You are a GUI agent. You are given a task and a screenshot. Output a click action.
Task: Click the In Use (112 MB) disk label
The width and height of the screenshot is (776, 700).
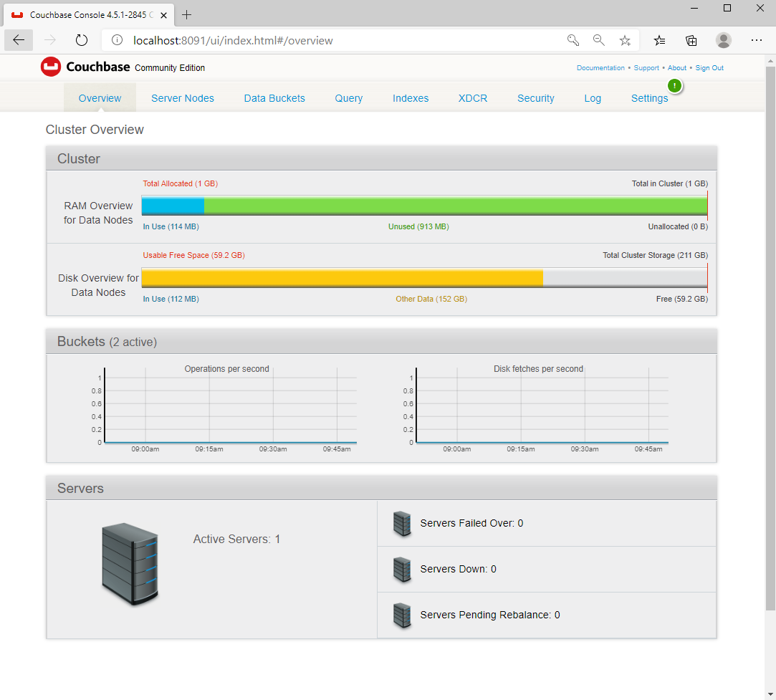tap(171, 299)
